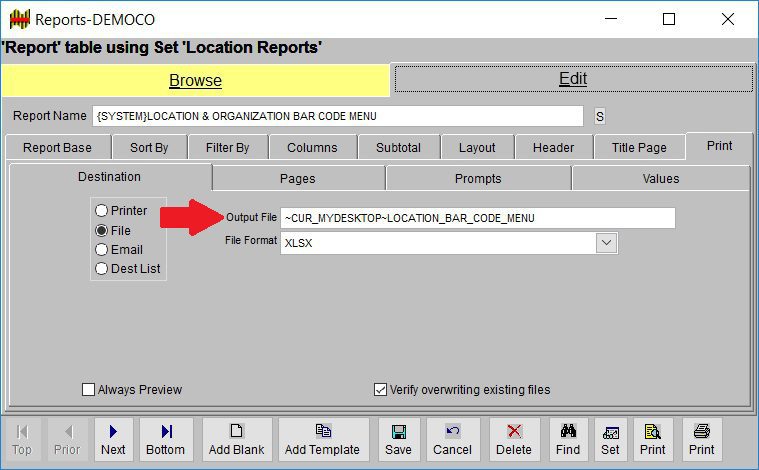This screenshot has height=470, width=759.
Task: Open the Set selector
Action: click(x=610, y=440)
